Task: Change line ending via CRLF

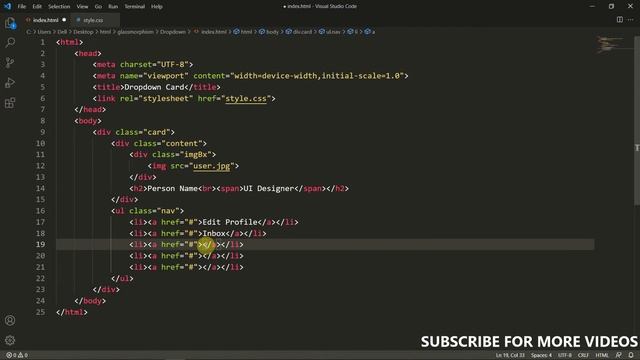Action: [583, 355]
